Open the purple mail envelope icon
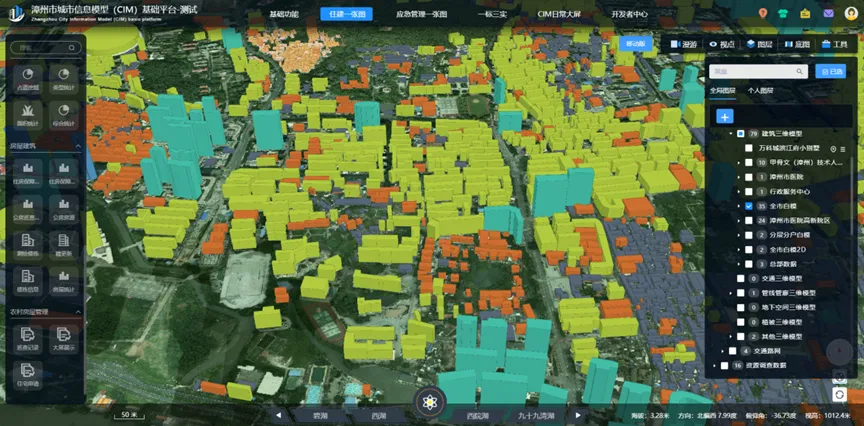Image resolution: width=864 pixels, height=426 pixels. pyautogui.click(x=829, y=13)
